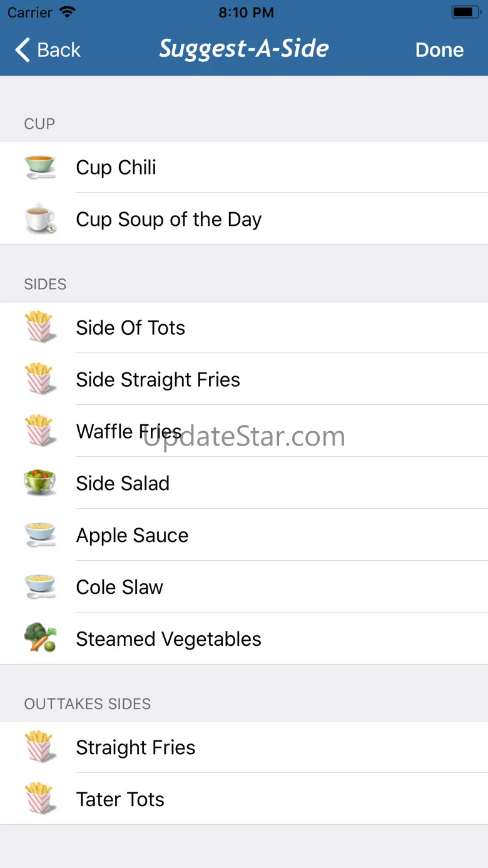Tap the chili bowl icon beside Cup Chili

[40, 167]
